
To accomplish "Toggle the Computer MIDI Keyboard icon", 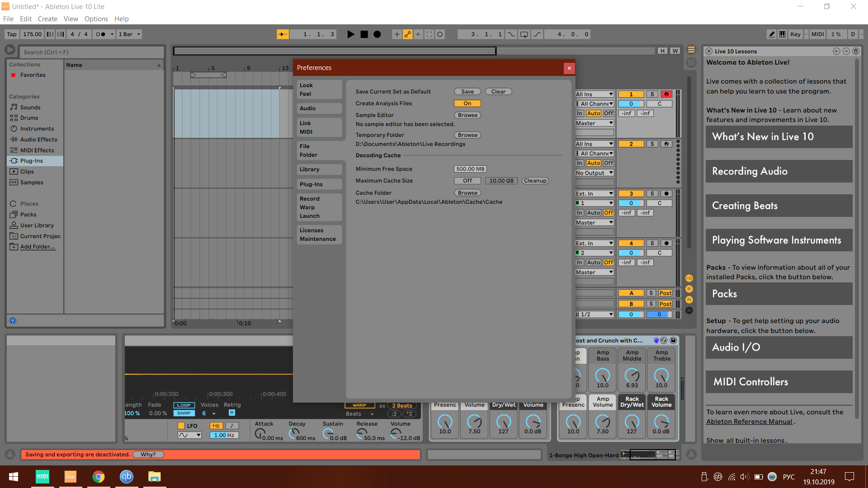I will [x=782, y=34].
